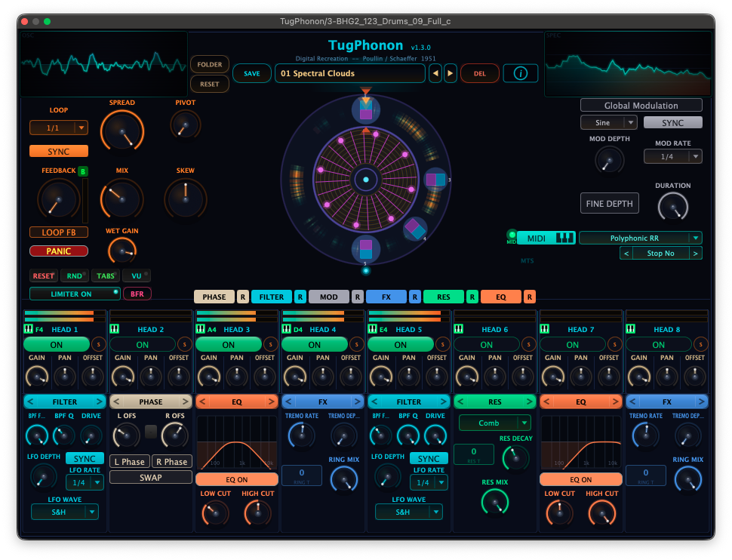The image size is (732, 560).
Task: Open the Polyphonic RR mode dropdown
Action: [x=641, y=238]
